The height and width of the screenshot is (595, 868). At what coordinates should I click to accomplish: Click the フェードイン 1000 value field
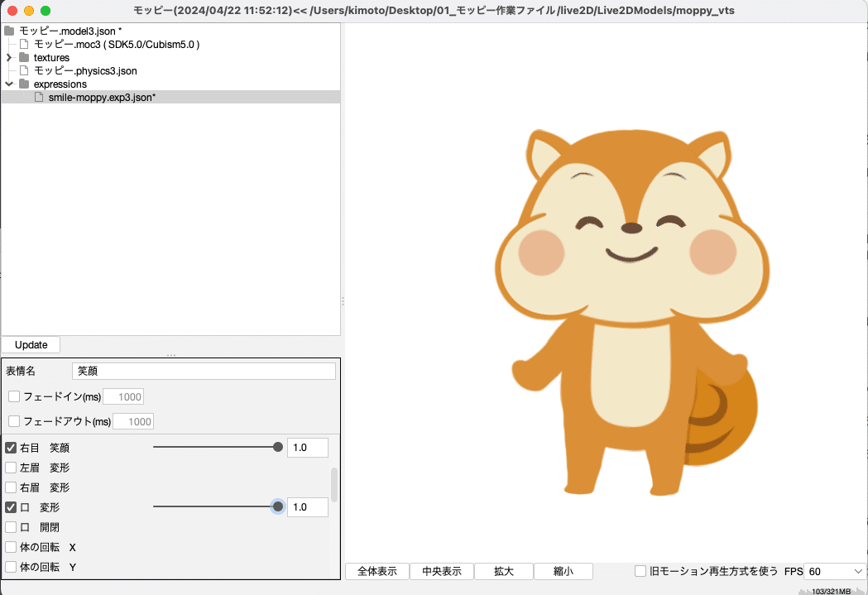click(123, 397)
